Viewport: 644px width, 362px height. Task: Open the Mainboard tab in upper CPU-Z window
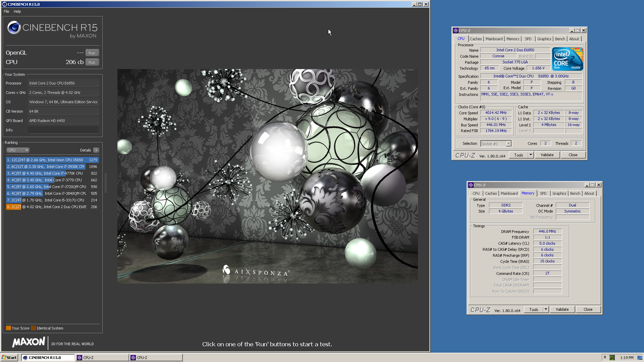click(494, 39)
